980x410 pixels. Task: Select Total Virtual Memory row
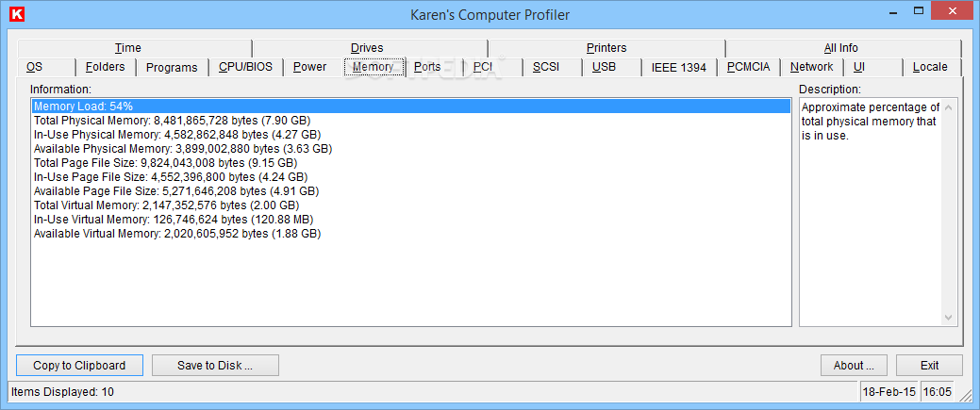coord(410,205)
